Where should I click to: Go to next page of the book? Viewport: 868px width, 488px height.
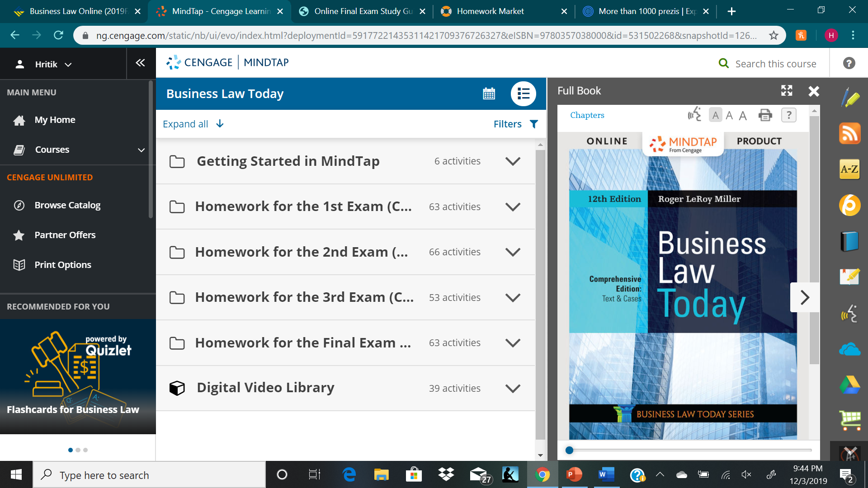tap(805, 297)
